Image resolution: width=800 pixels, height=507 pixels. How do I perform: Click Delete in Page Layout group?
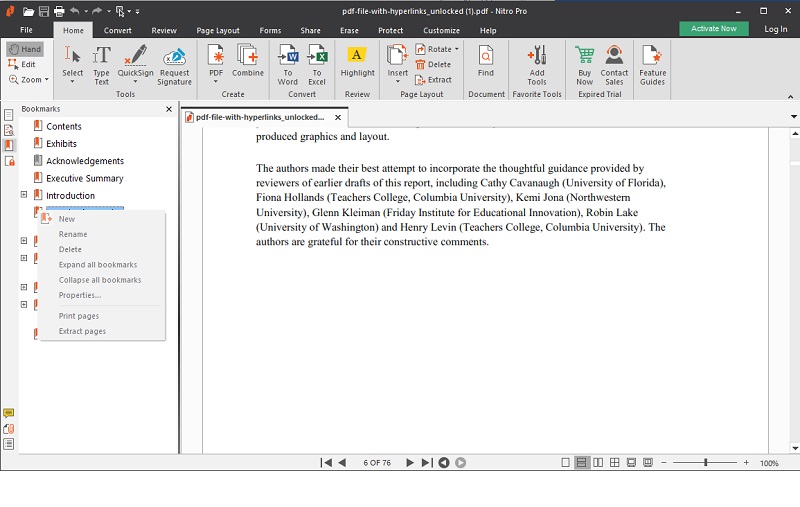433,64
